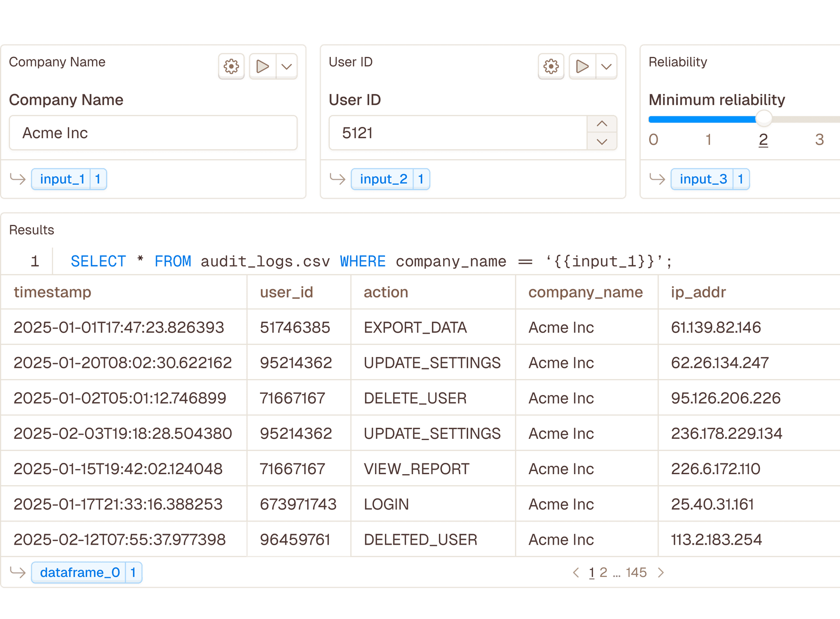Run the User ID cell
Image resolution: width=840 pixels, height=619 pixels.
(x=582, y=66)
